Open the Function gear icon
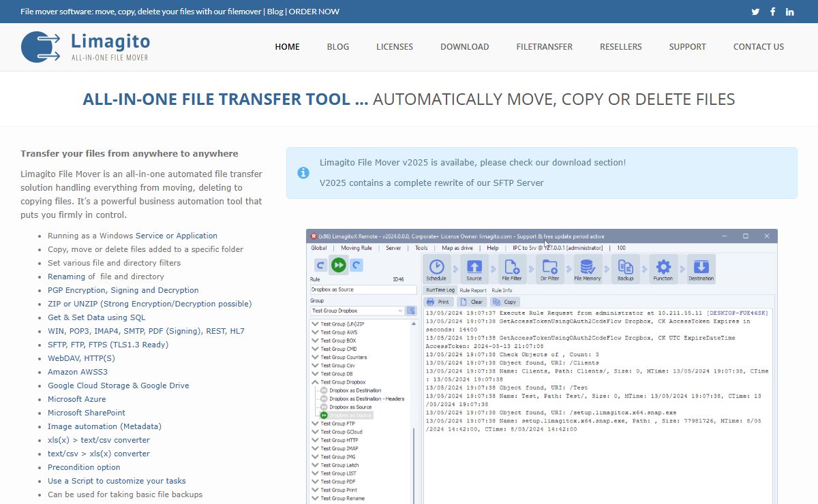Screen dimensions: 818x504 click(x=663, y=268)
